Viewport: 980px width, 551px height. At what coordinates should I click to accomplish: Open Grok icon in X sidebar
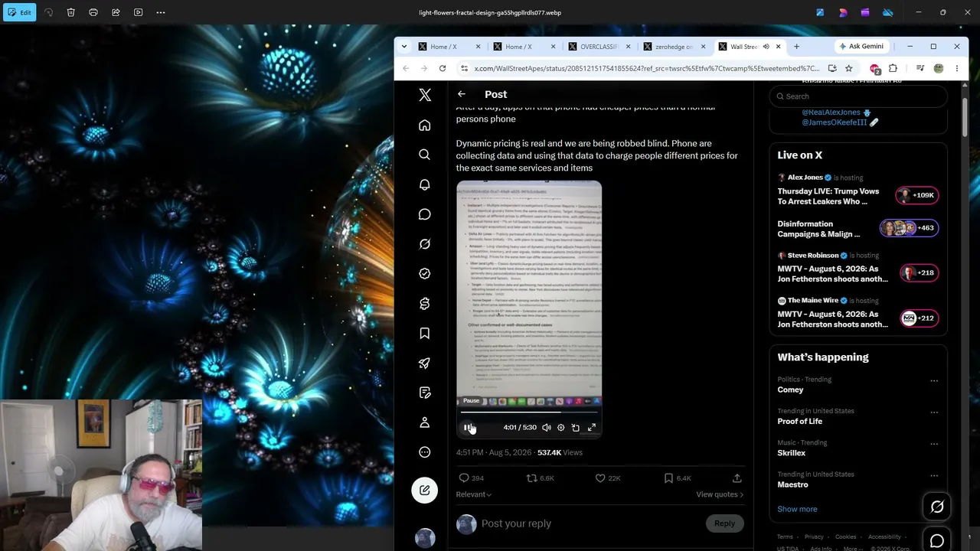click(x=425, y=244)
